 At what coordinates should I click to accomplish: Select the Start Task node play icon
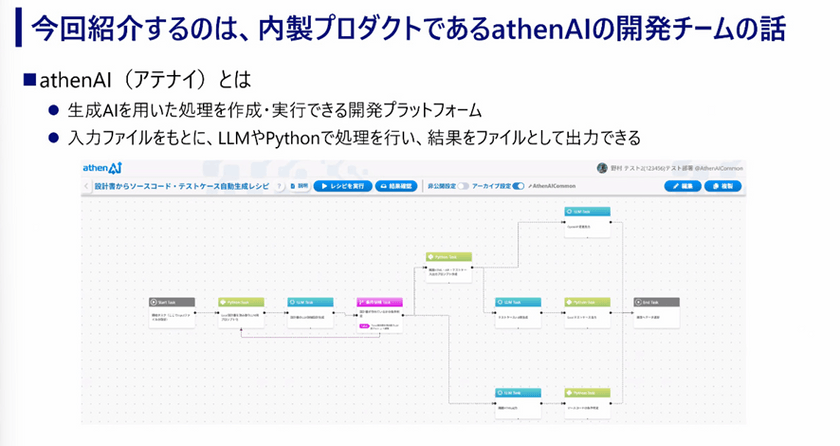(x=154, y=301)
